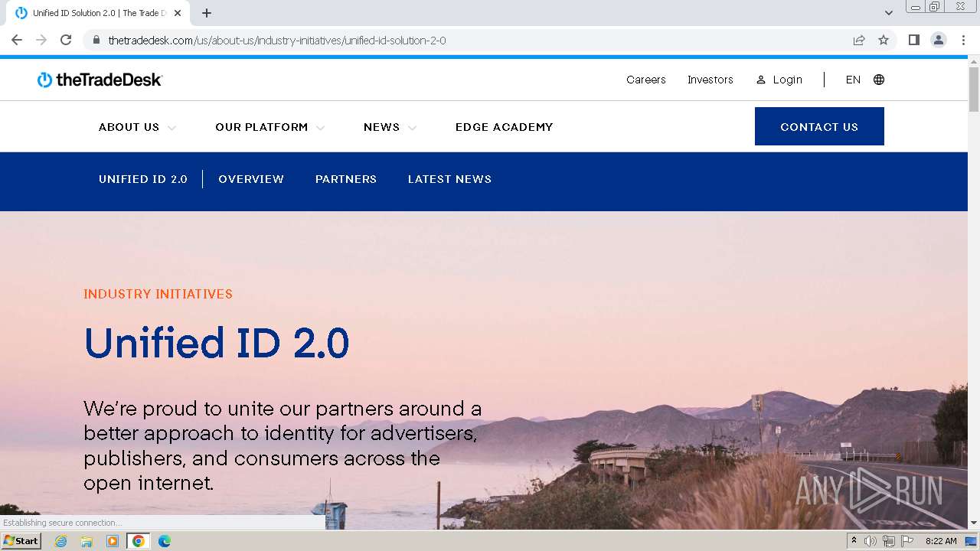Click the browser forward arrow
Viewport: 980px width, 551px height.
point(41,40)
